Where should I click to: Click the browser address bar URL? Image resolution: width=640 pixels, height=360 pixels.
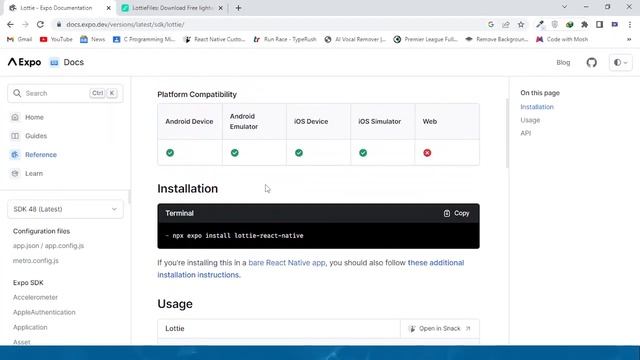point(125,24)
